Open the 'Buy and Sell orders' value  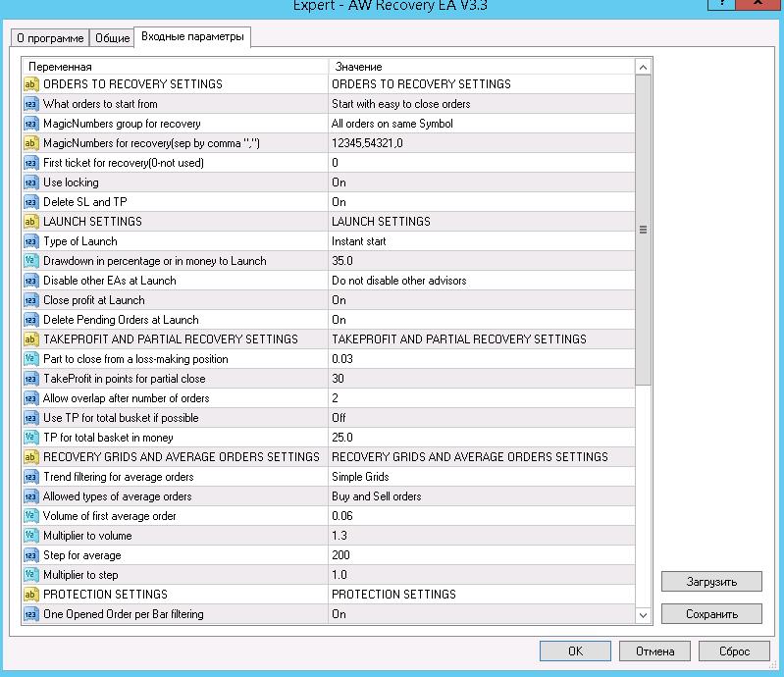point(482,496)
